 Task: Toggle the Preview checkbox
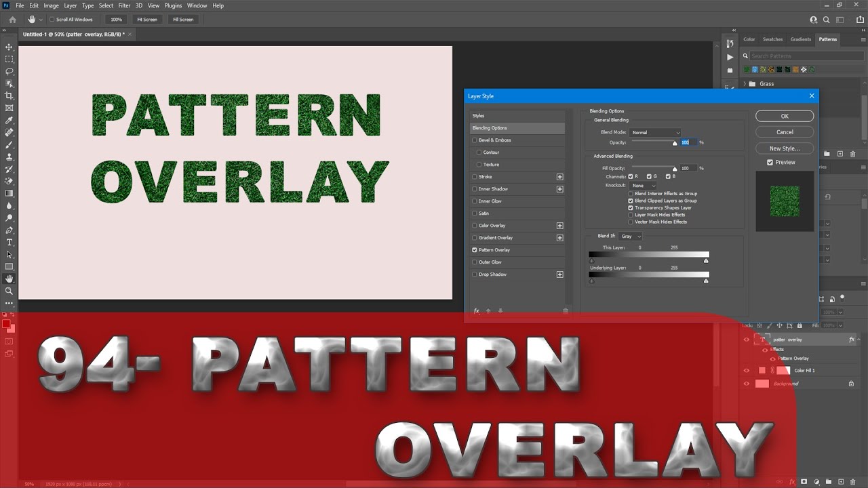point(770,162)
